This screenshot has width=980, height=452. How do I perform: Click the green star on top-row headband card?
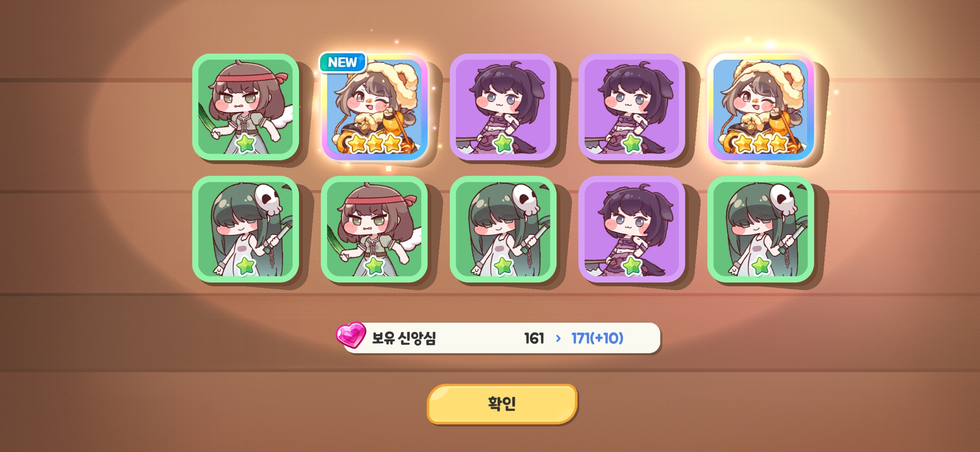tap(245, 144)
